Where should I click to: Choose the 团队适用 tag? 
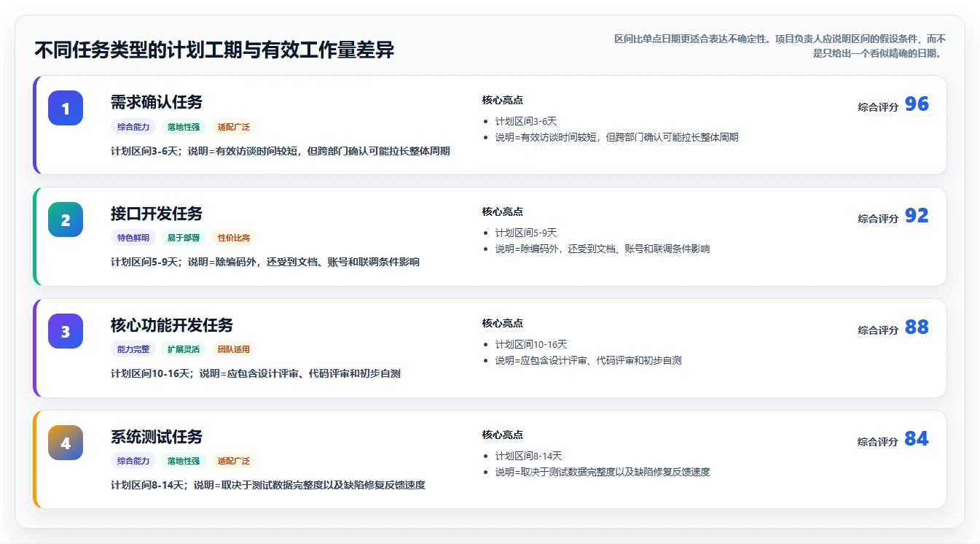[234, 349]
